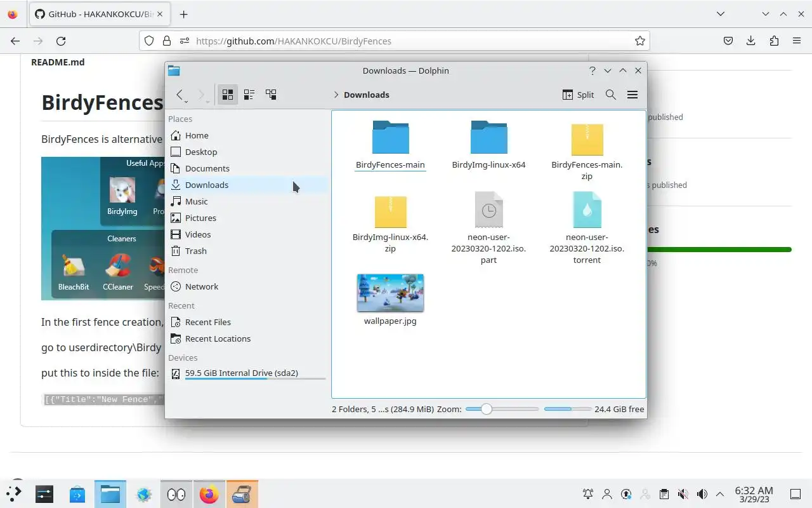
Task: Open Home in the Places panel
Action: tap(247, 135)
